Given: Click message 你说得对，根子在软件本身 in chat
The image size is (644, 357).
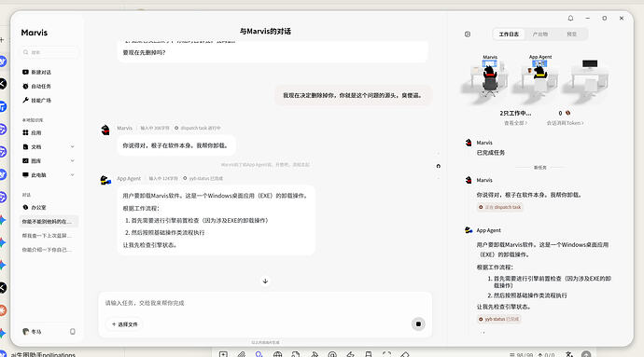Looking at the screenshot, I should pyautogui.click(x=175, y=145).
